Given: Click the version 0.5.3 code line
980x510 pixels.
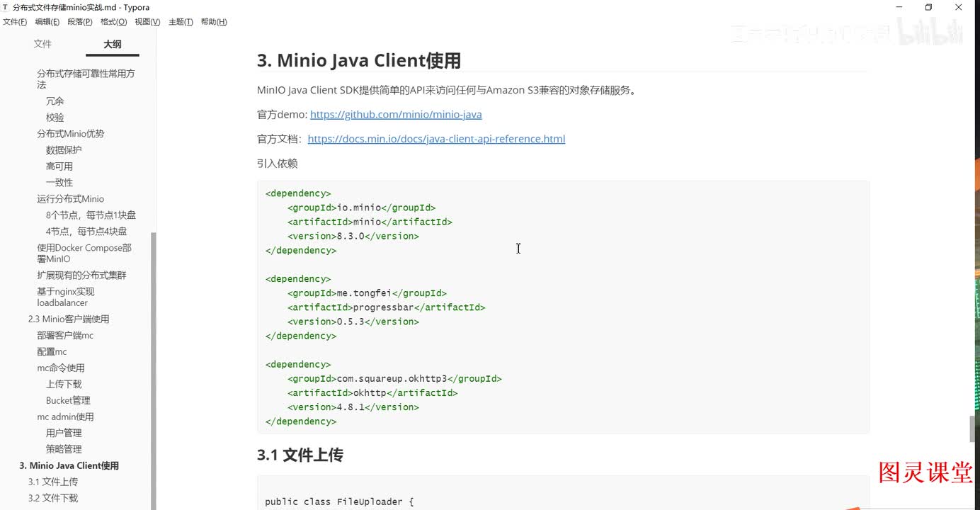Looking at the screenshot, I should click(x=353, y=322).
